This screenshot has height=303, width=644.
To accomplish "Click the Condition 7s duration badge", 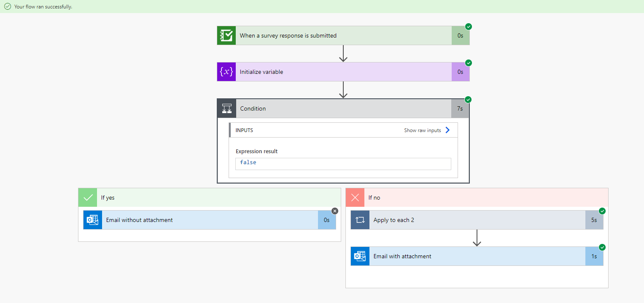I will (x=460, y=108).
